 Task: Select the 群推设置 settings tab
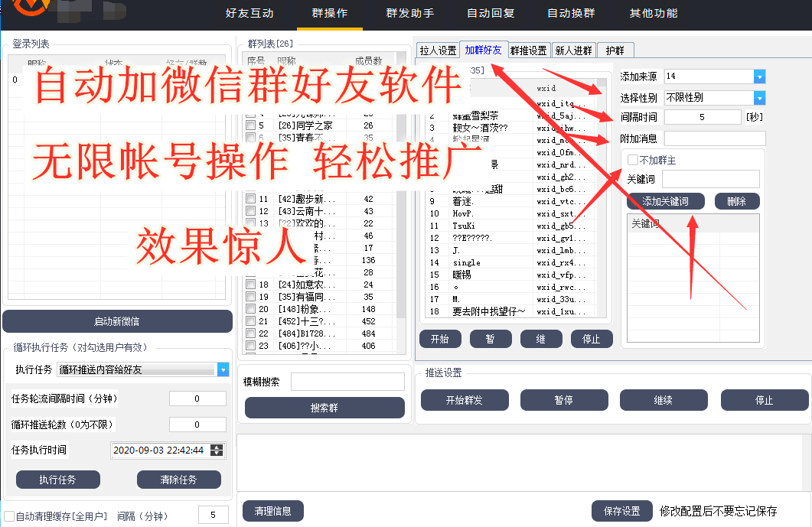point(529,50)
